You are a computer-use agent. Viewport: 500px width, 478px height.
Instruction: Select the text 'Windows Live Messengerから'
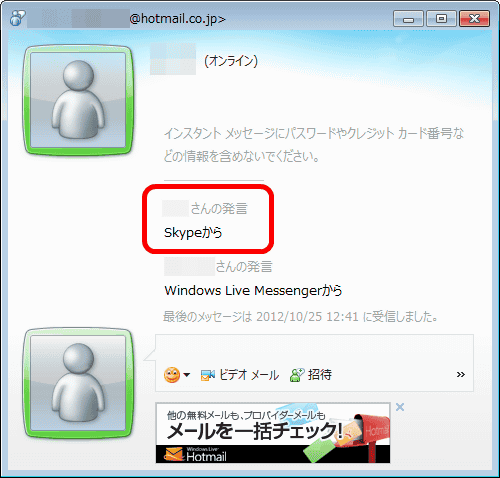coord(253,291)
